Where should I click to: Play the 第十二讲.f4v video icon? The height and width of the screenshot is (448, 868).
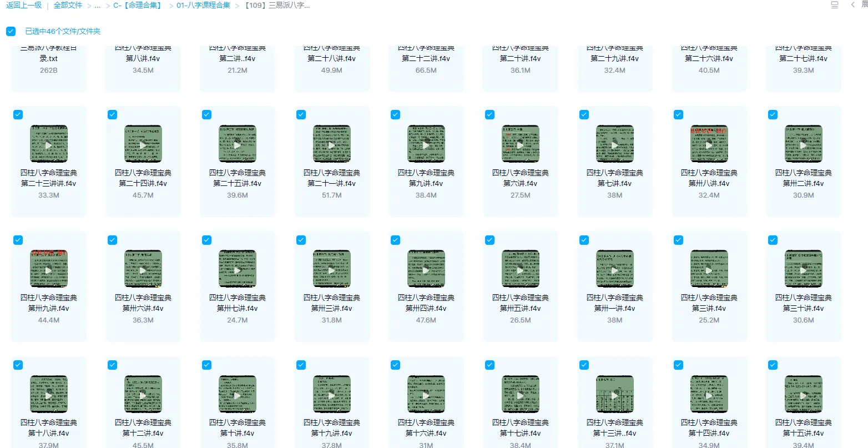coord(143,394)
